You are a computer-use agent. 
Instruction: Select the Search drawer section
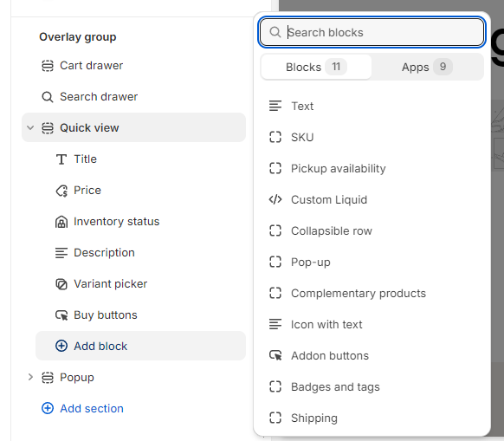[133, 97]
